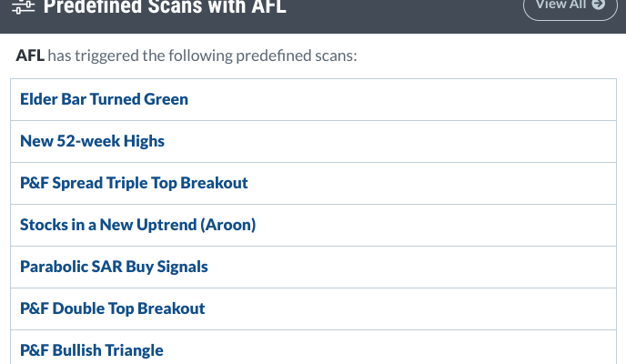Click the Predefined Scans with AFL heading
The image size is (626, 364).
(165, 6)
